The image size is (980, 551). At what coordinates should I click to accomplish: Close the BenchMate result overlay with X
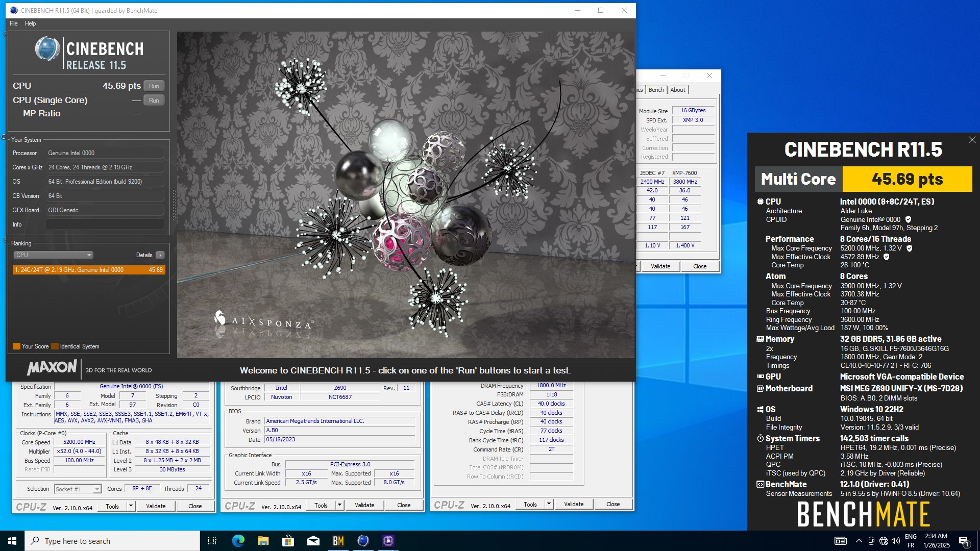tap(972, 140)
